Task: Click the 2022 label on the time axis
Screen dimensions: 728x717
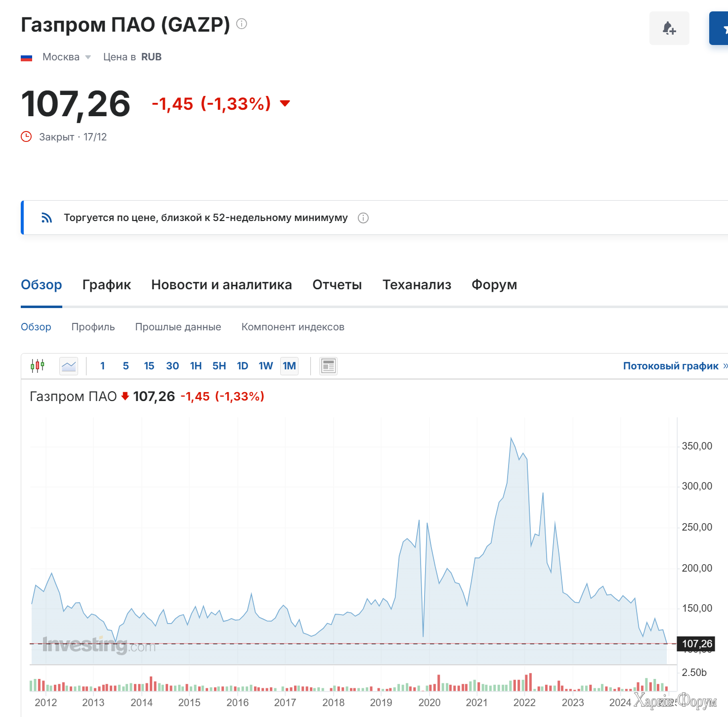Action: point(524,703)
